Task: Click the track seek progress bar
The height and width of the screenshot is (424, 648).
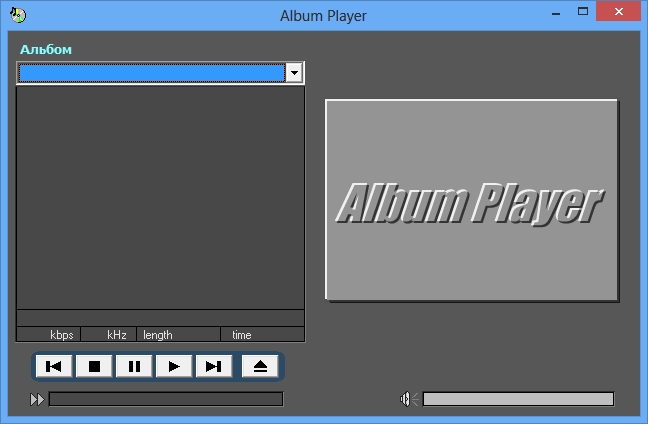Action: 166,400
